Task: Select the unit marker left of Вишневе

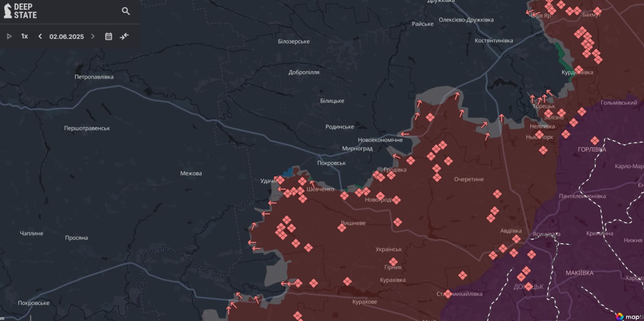Action: tap(342, 228)
